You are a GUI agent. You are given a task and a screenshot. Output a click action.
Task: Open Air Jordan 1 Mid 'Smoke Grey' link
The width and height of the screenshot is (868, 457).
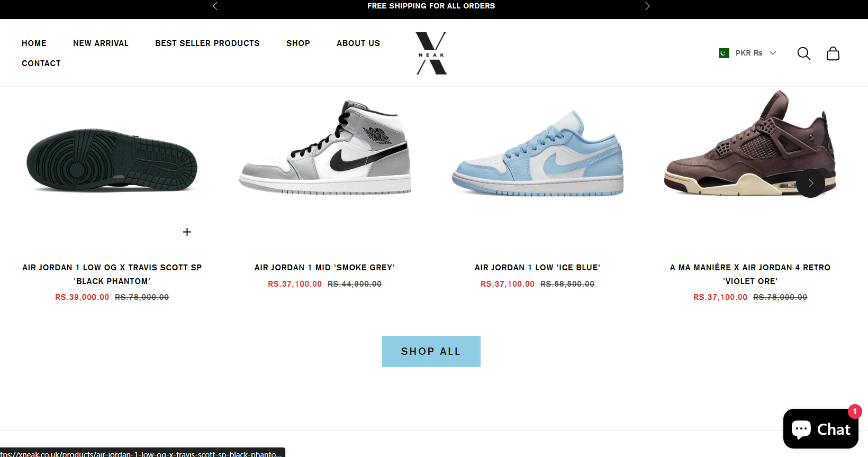tap(324, 268)
